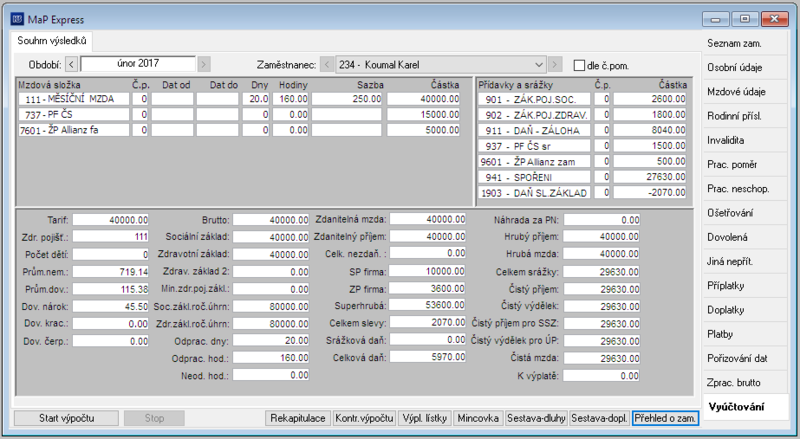Image resolution: width=800 pixels, height=439 pixels.
Task: Select the Prac. neschop. side menu item
Action: tap(738, 189)
